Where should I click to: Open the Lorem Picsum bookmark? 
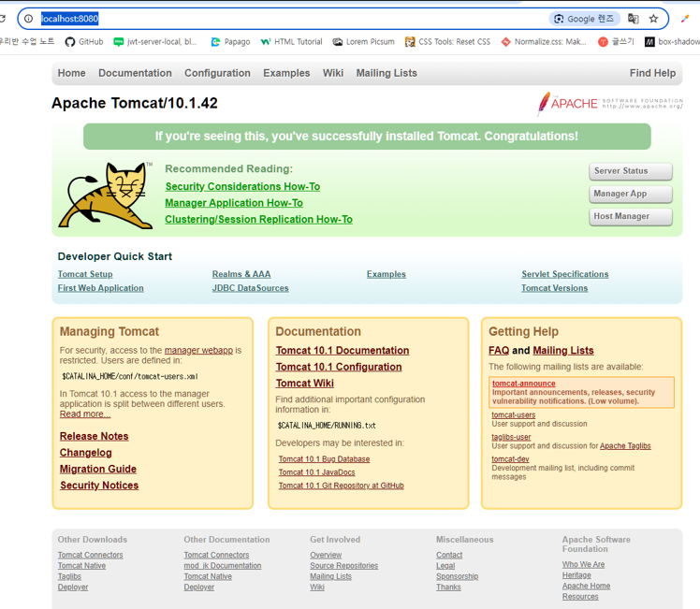[x=363, y=42]
